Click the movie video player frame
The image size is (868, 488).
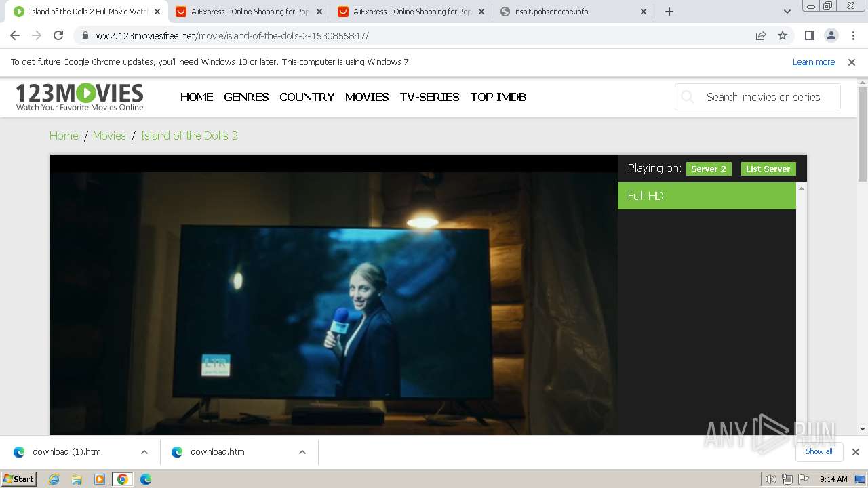pos(334,295)
